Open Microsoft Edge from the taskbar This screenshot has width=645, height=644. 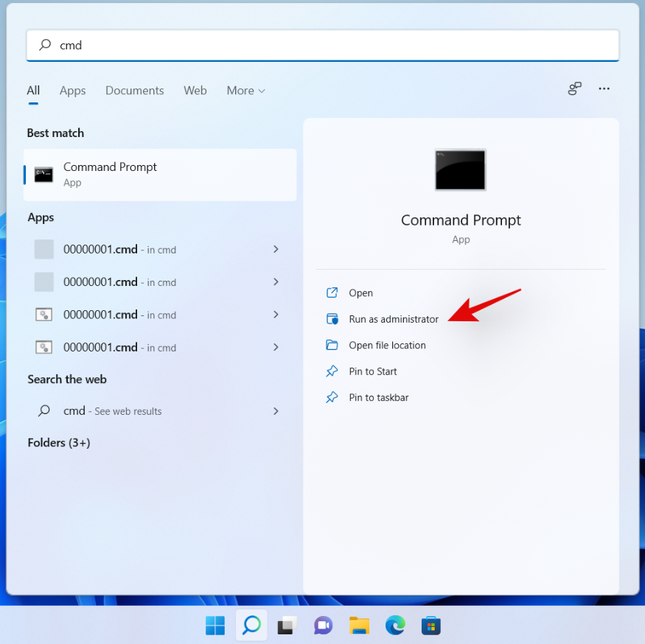point(395,625)
